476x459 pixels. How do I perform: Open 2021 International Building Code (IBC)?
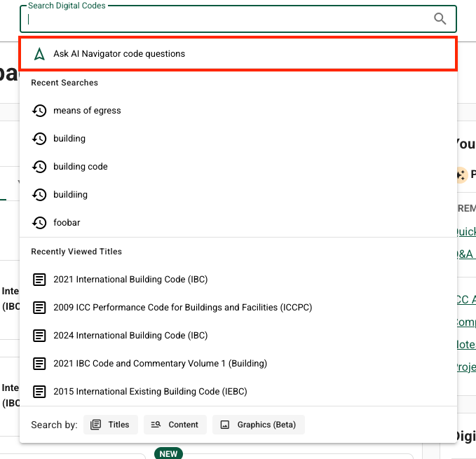(x=238, y=280)
